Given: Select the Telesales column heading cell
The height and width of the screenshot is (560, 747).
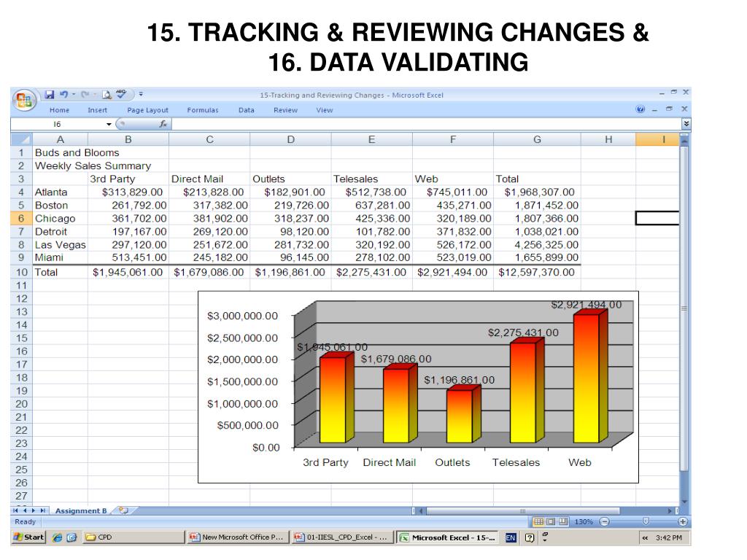Looking at the screenshot, I should [x=371, y=179].
